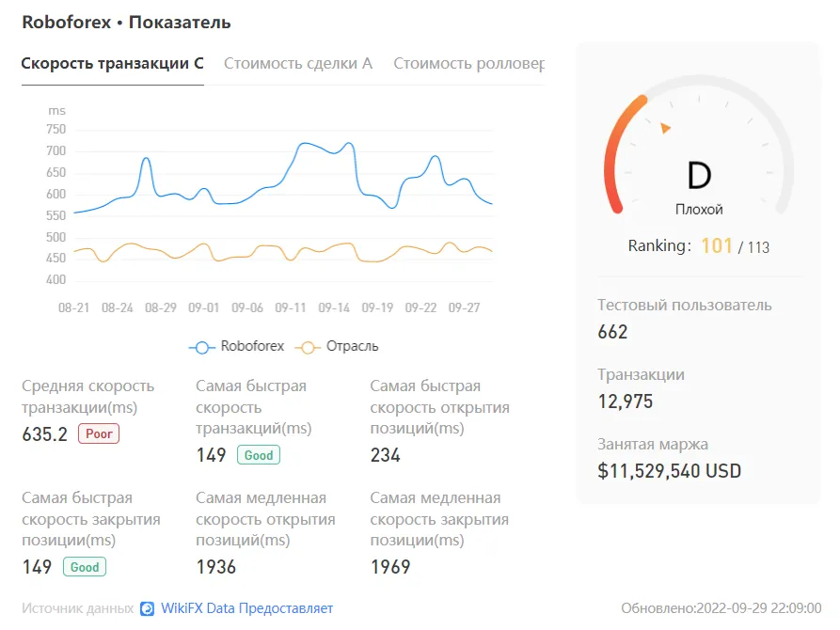
Task: Click the slowest opening speed value 1936
Action: click(216, 567)
